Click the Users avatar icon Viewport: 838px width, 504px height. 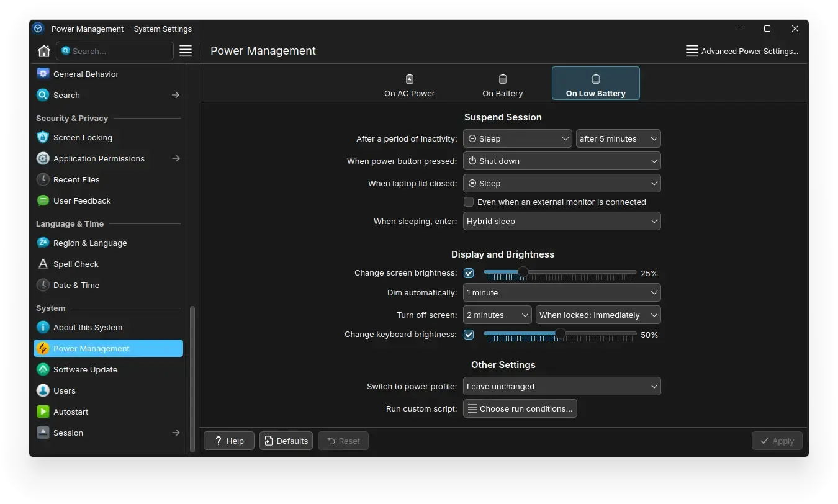(x=43, y=390)
